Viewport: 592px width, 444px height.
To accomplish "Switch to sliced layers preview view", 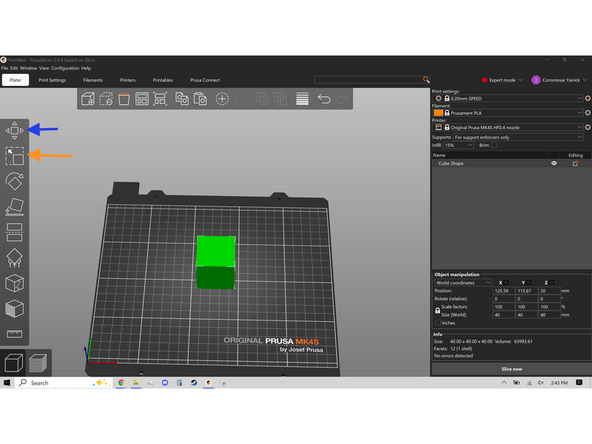I will pyautogui.click(x=38, y=363).
